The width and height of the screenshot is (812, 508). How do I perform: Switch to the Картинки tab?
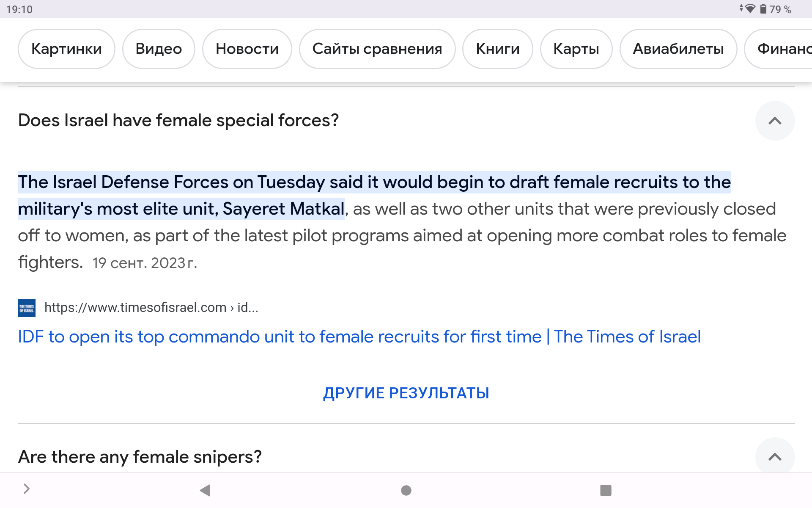pyautogui.click(x=66, y=49)
